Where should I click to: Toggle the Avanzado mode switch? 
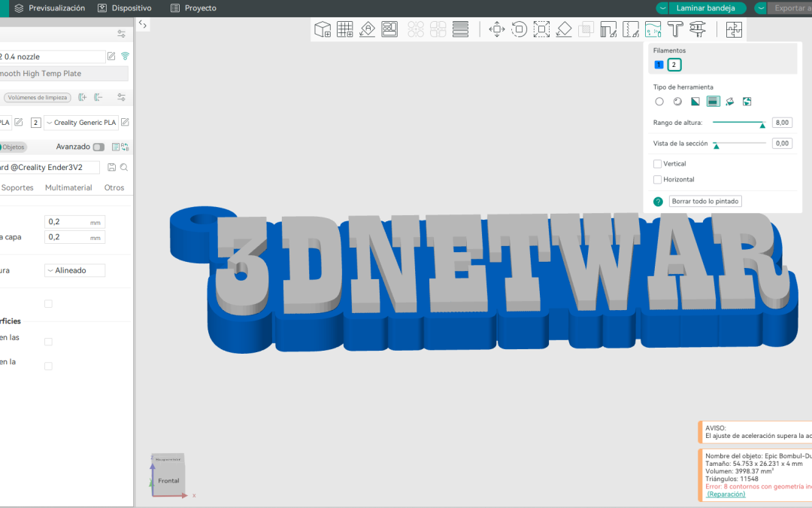(x=98, y=147)
